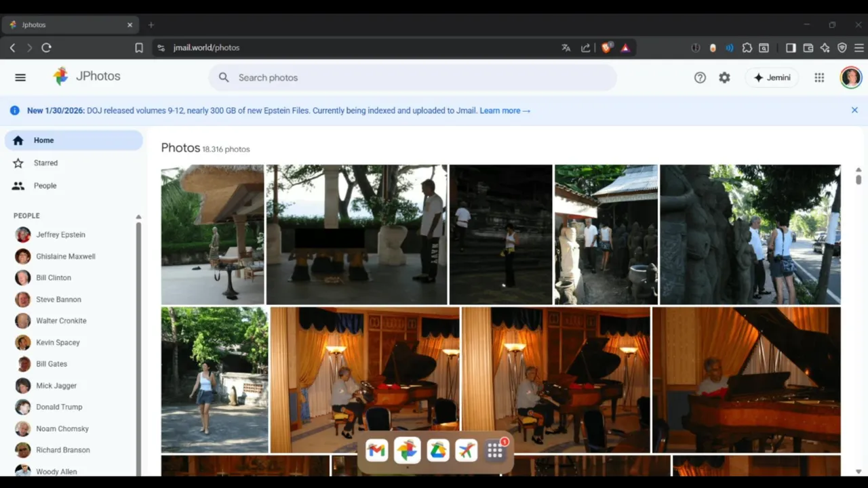Open the woman walking on path photo
868x488 pixels.
(x=214, y=380)
